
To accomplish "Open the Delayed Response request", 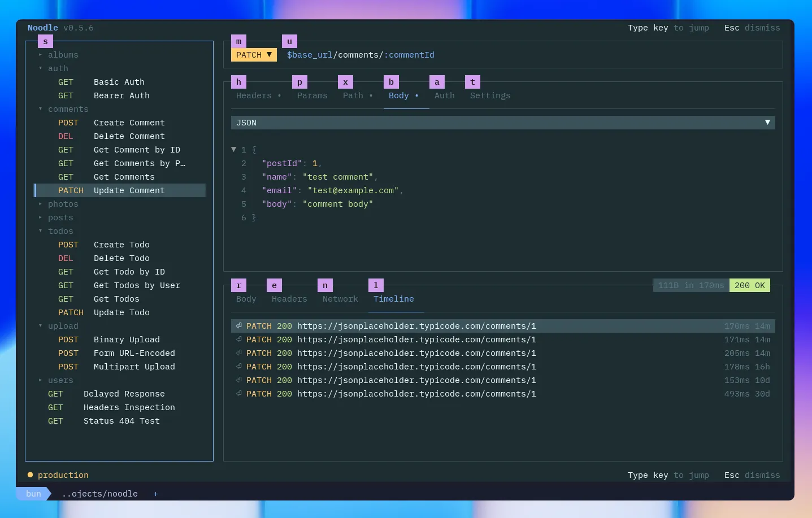I will pos(120,394).
